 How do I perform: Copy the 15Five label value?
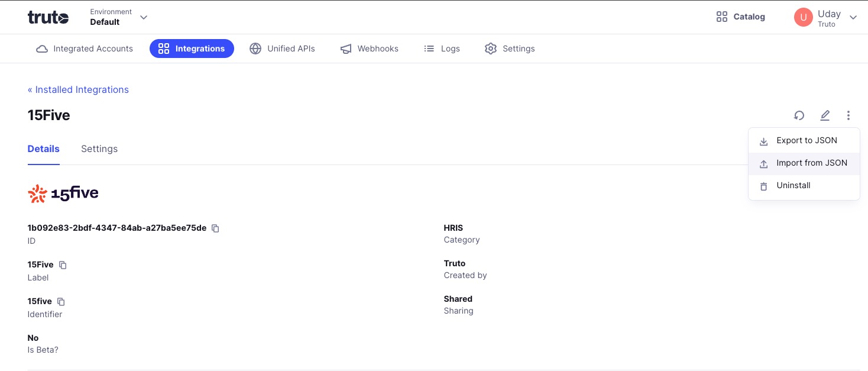pos(63,265)
